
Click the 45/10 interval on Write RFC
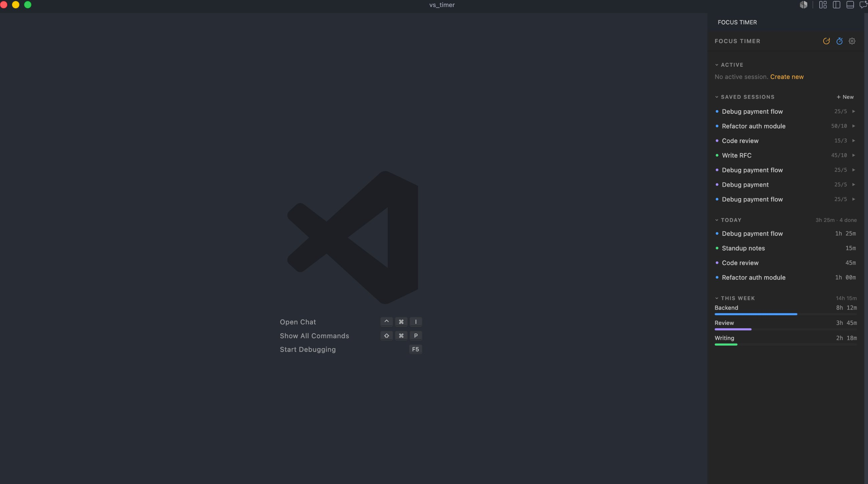839,155
